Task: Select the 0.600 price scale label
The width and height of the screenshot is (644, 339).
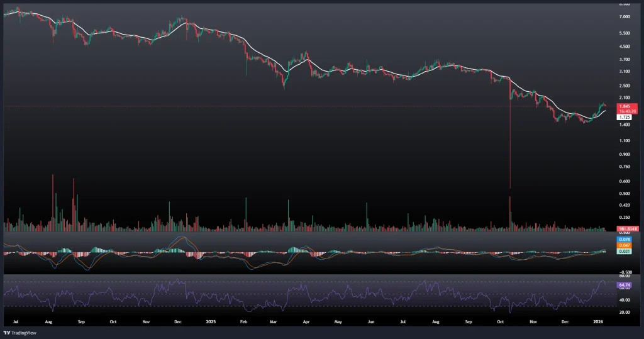Action: point(625,181)
